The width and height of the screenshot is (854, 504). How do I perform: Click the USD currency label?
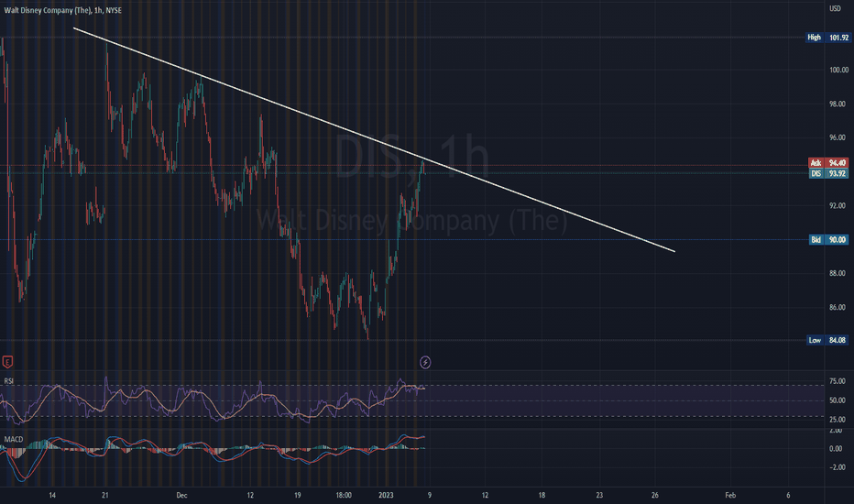835,9
